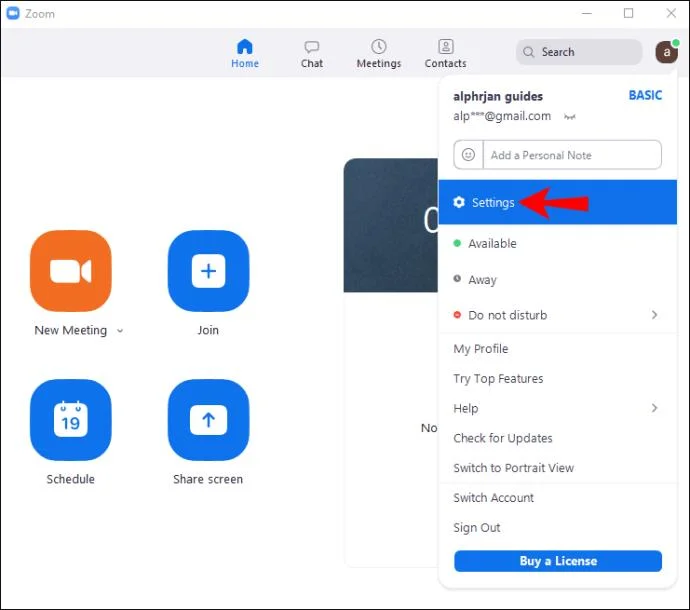690x610 pixels.
Task: Set status to Away
Action: tap(558, 279)
